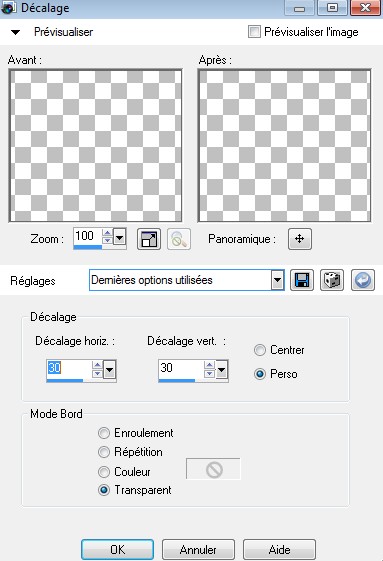Minimize the Décalage dialog window
This screenshot has width=383, height=561.
click(x=299, y=8)
